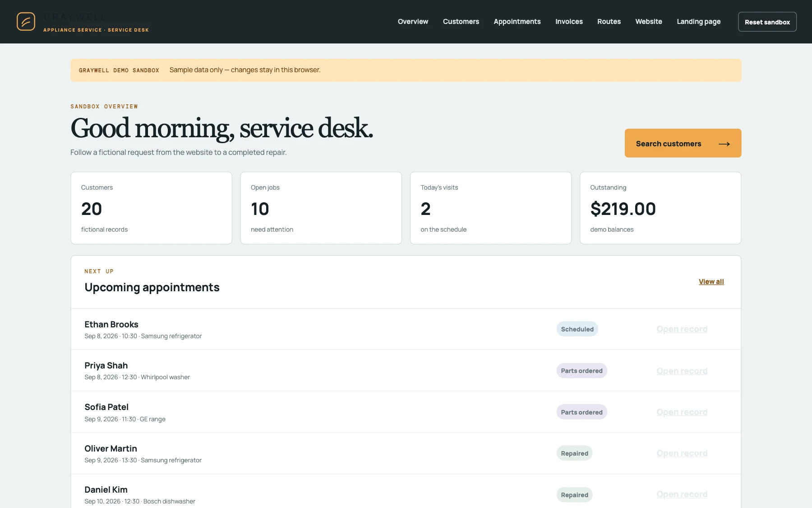Click Daniel Kim's Repaired badge
This screenshot has width=812, height=508.
click(574, 495)
